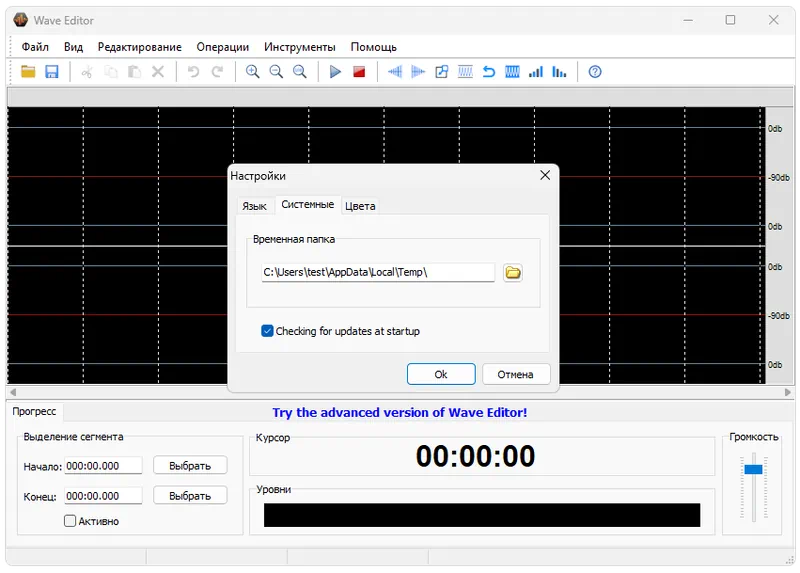Click the Zoom in magnifier icon

(x=253, y=72)
